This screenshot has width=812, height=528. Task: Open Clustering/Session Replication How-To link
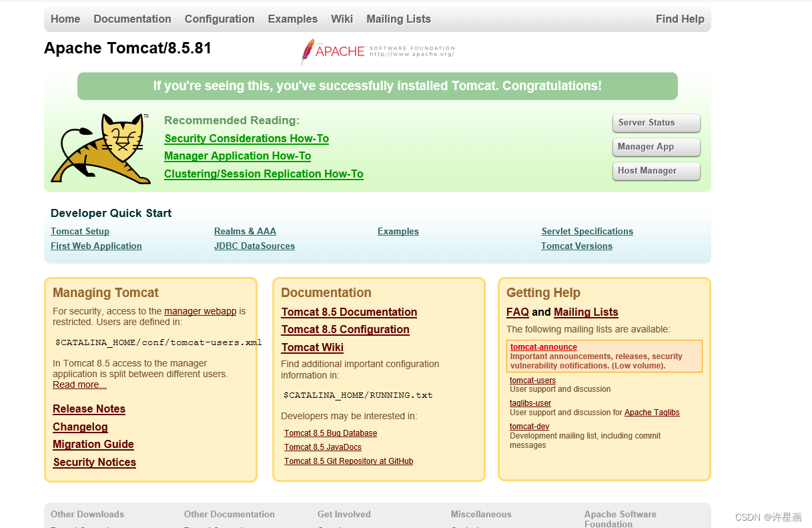pyautogui.click(x=264, y=174)
